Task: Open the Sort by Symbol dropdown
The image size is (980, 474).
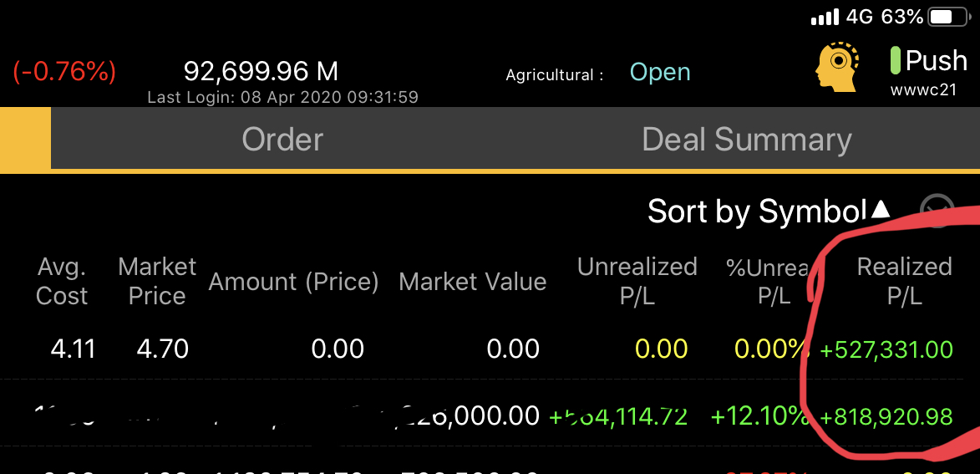Action: pyautogui.click(x=769, y=212)
